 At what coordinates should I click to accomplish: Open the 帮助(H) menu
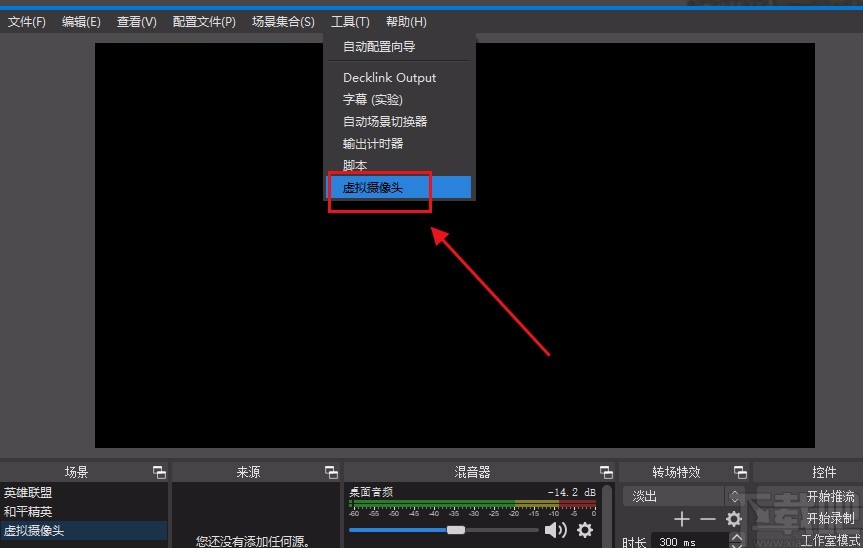[x=406, y=22]
